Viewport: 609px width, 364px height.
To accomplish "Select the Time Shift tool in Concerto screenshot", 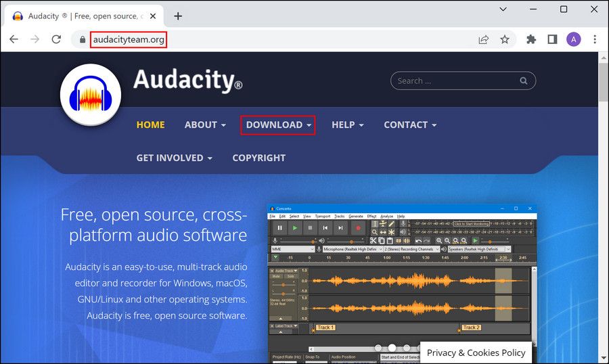I will (383, 232).
